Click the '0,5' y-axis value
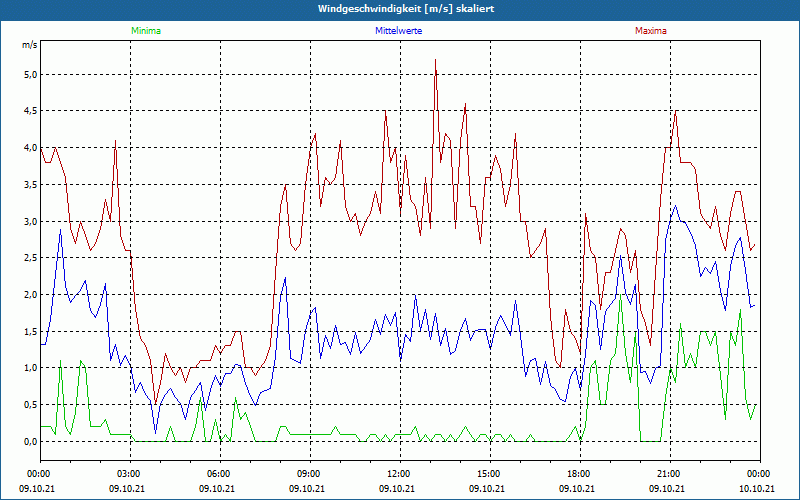The width and height of the screenshot is (800, 500). [32, 405]
